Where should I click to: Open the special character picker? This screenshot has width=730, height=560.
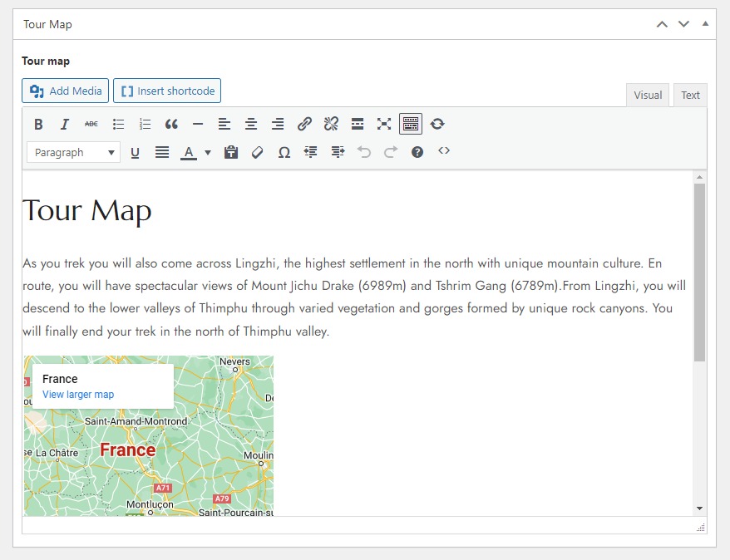(x=284, y=153)
